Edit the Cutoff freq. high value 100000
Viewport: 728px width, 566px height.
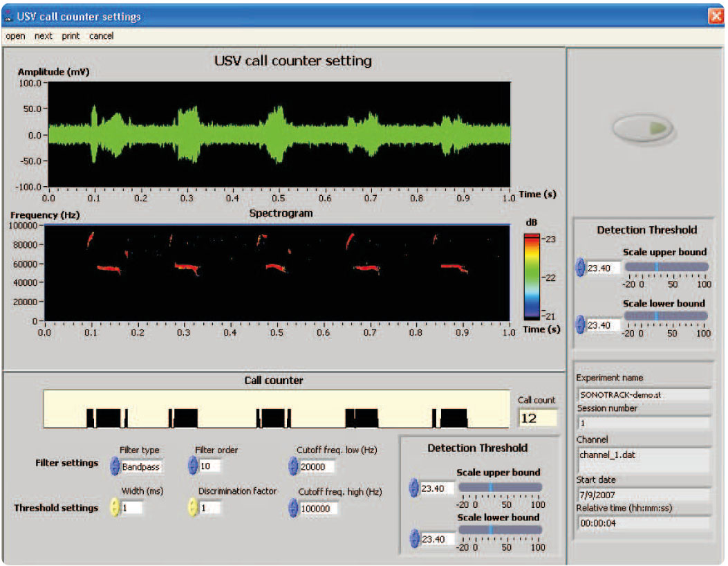(318, 509)
